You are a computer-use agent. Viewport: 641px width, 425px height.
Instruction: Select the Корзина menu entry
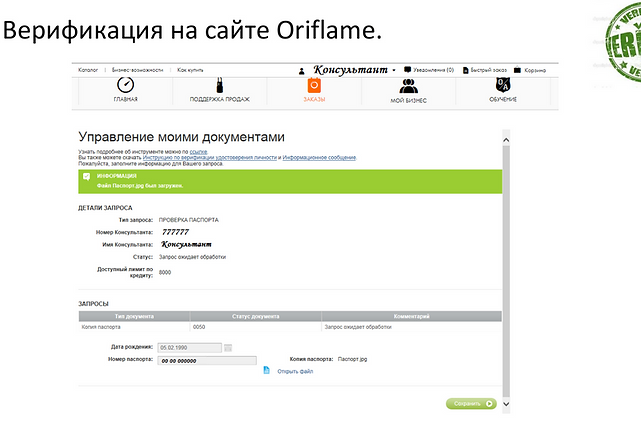535,70
